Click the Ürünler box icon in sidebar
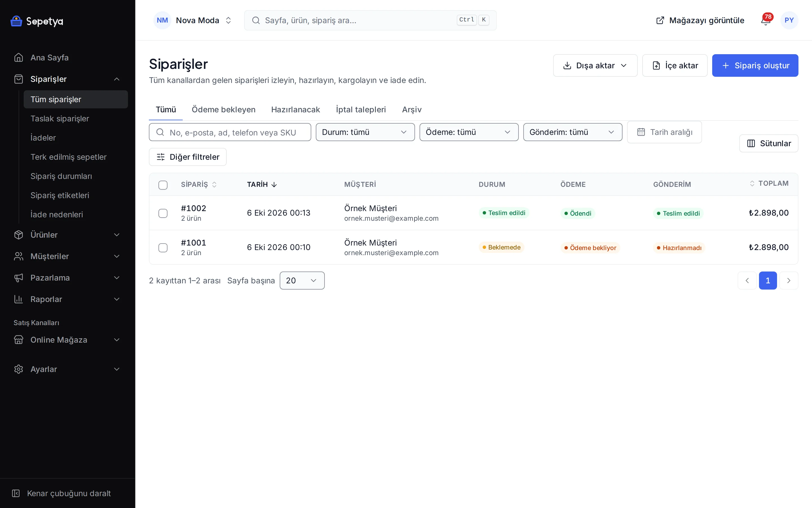This screenshot has height=508, width=812. 18,235
